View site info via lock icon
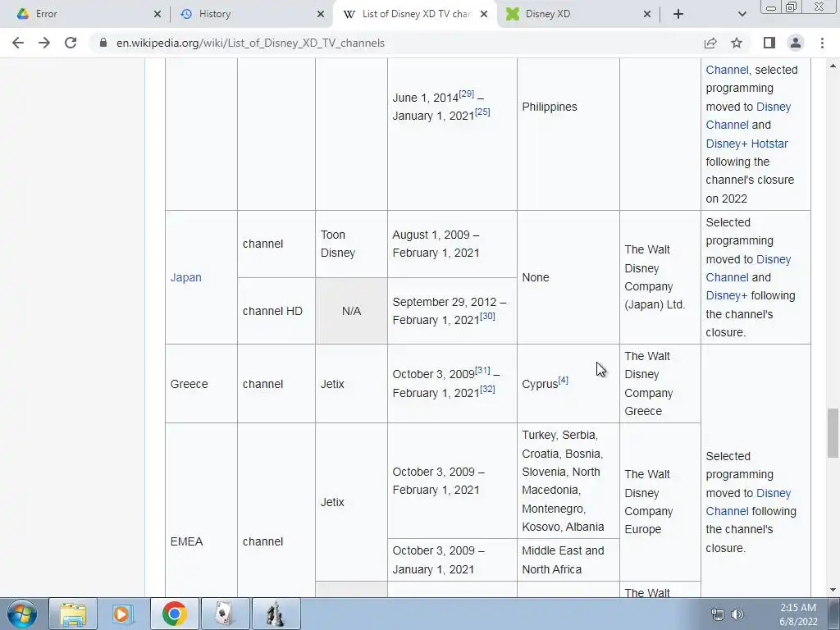Viewport: 840px width, 630px height. (x=103, y=43)
